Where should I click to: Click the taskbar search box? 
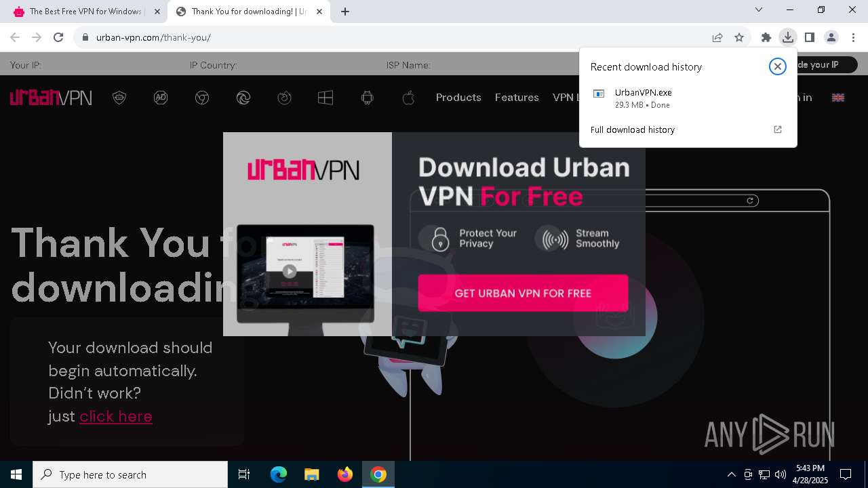click(x=130, y=474)
